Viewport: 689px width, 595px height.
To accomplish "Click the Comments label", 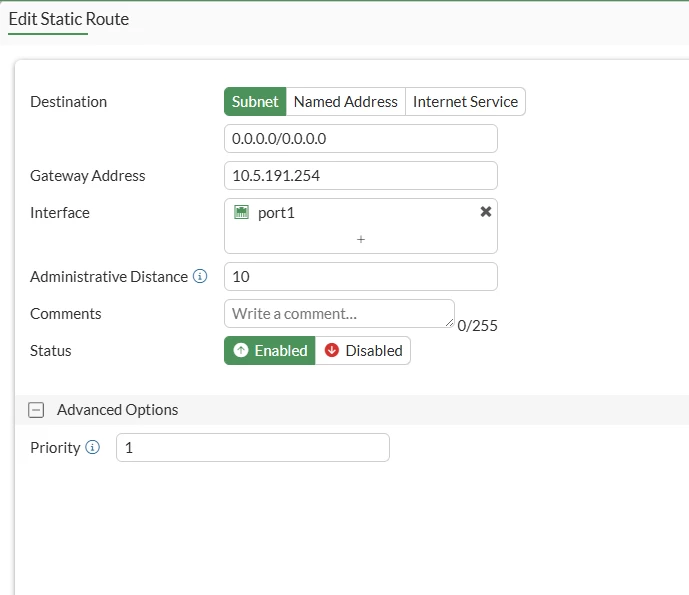I will (65, 314).
